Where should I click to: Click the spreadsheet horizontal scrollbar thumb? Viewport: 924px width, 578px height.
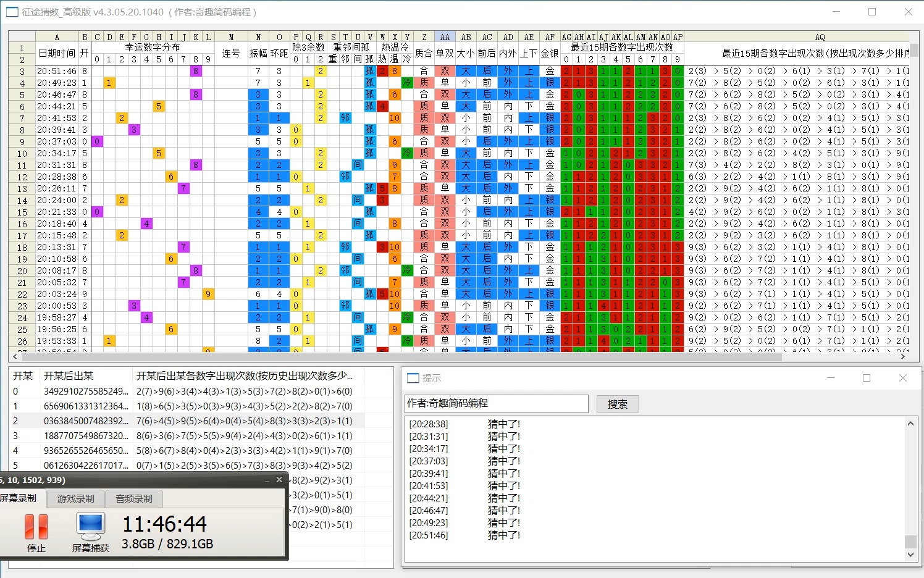(x=401, y=356)
